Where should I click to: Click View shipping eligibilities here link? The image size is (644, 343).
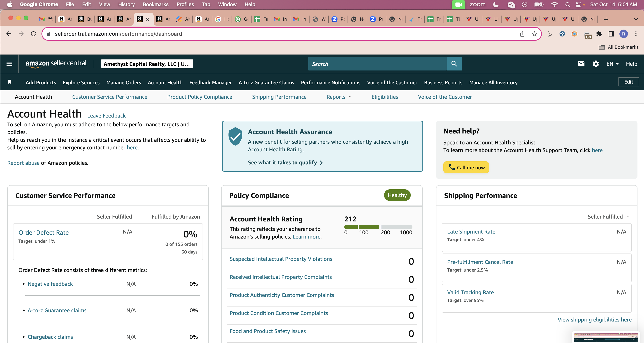[594, 320]
